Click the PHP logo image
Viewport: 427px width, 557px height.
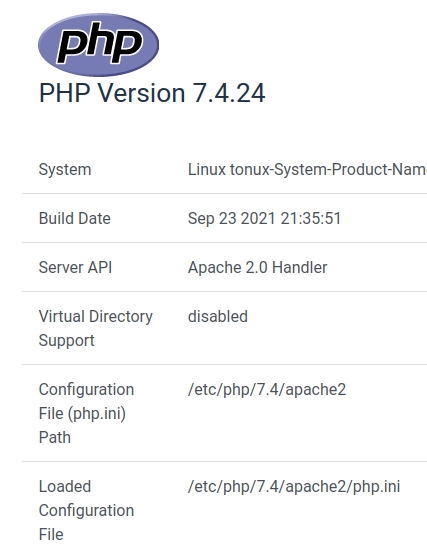[98, 45]
